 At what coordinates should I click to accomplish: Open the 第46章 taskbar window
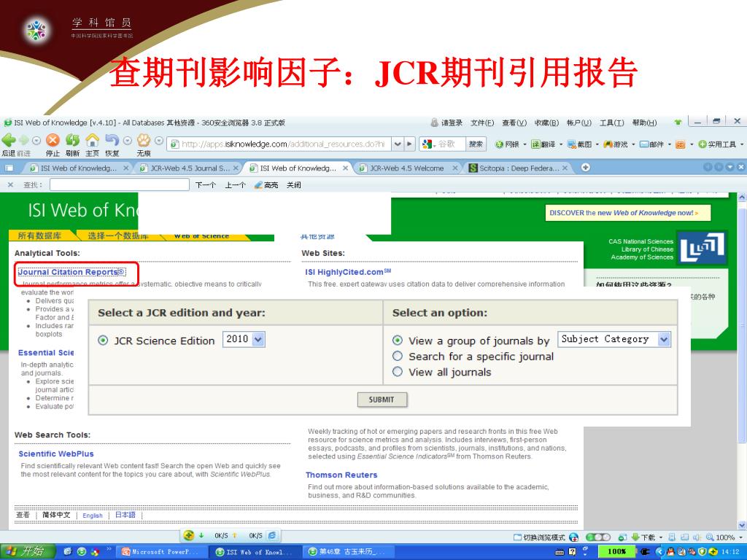(348, 552)
